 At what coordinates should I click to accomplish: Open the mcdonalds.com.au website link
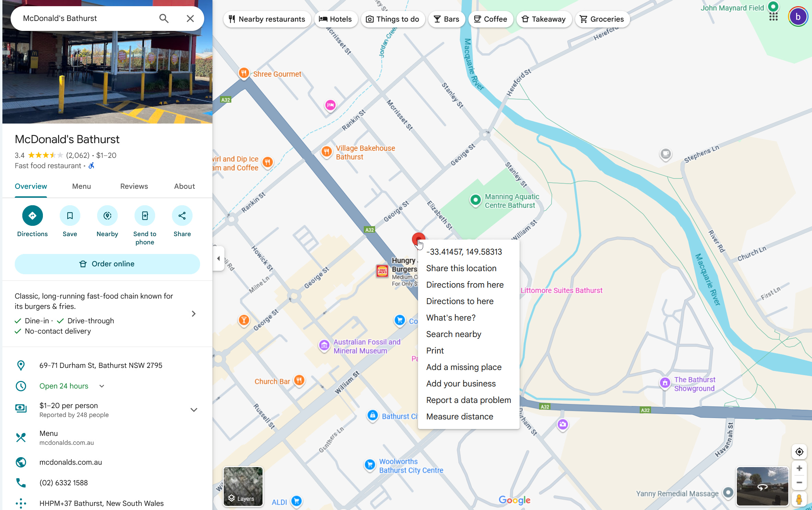tap(71, 462)
